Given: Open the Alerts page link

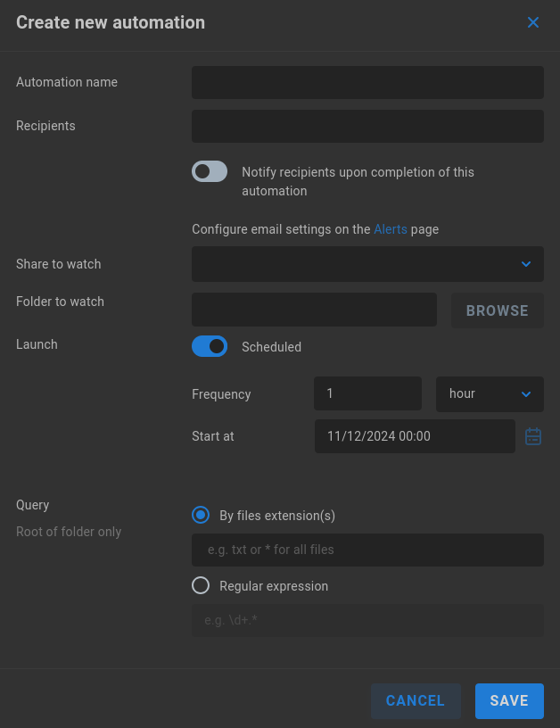Looking at the screenshot, I should pyautogui.click(x=391, y=229).
